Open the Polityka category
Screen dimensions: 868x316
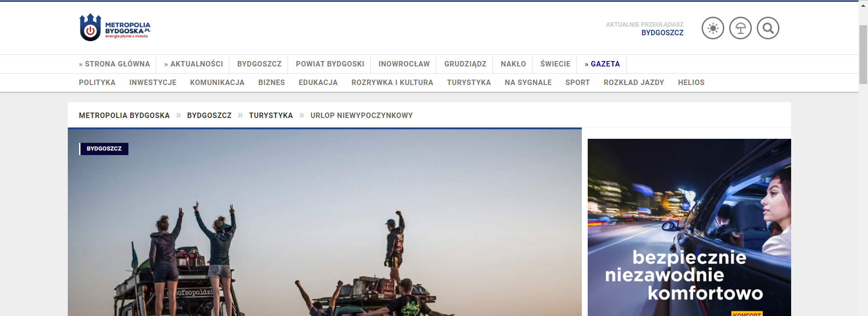[x=97, y=83]
